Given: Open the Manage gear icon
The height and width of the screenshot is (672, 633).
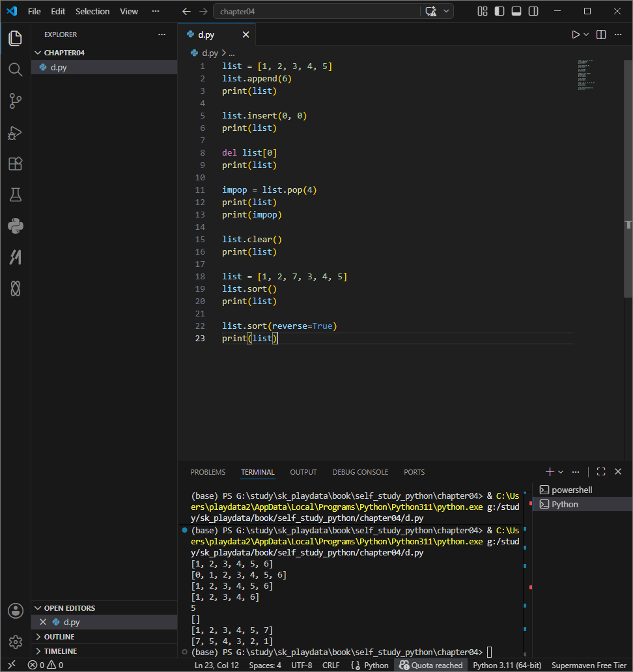Looking at the screenshot, I should (16, 641).
